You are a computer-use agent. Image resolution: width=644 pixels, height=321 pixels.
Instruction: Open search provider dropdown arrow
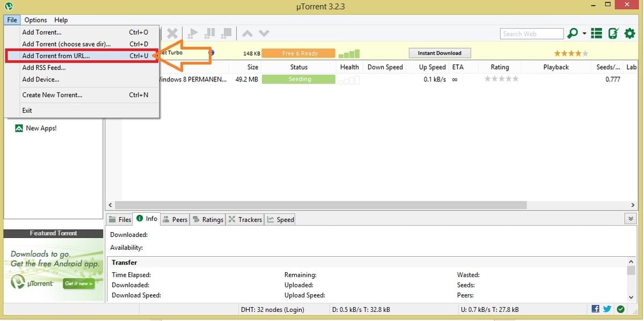(x=584, y=34)
